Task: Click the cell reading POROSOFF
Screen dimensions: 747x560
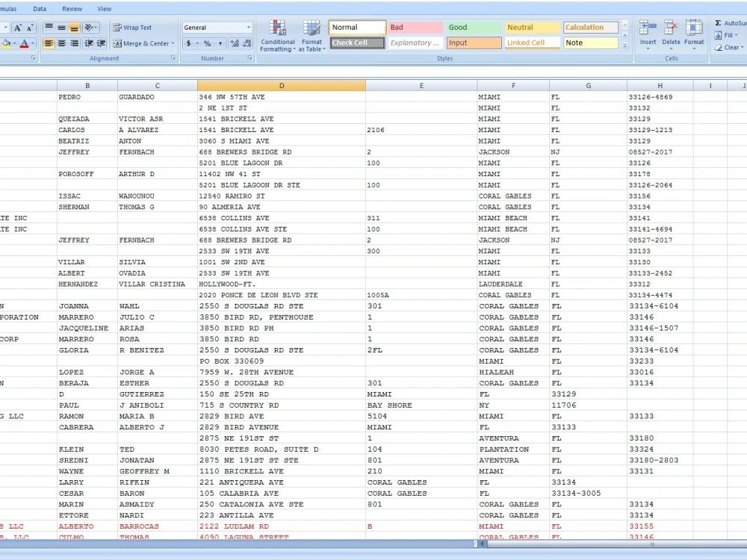Action: pos(87,174)
